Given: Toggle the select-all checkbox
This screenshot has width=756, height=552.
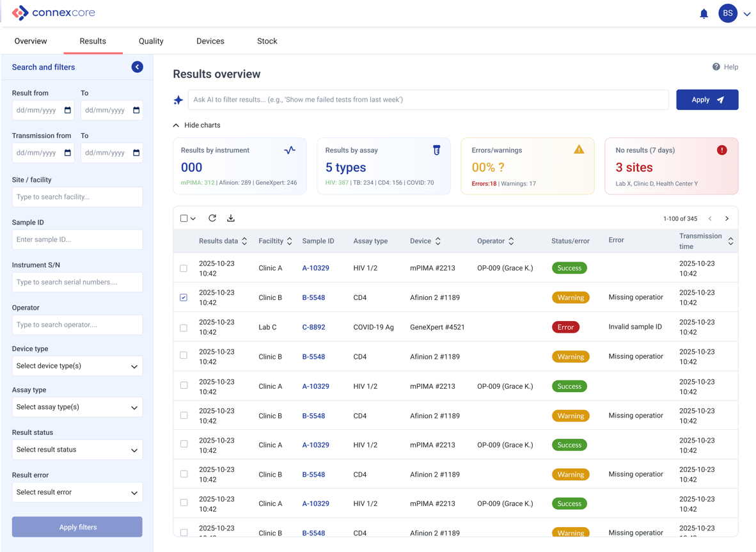Looking at the screenshot, I should click(184, 218).
